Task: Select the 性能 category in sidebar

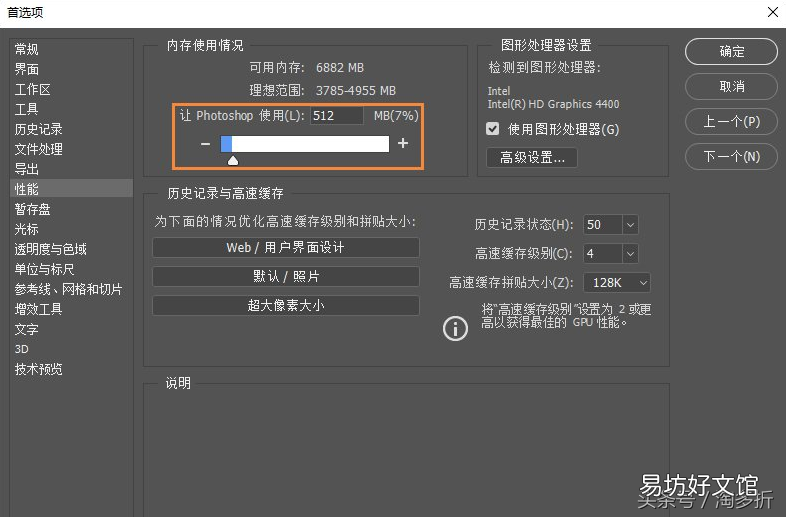Action: (71, 189)
